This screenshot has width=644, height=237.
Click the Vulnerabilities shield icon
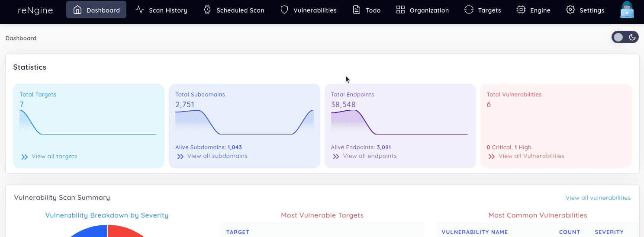(284, 10)
